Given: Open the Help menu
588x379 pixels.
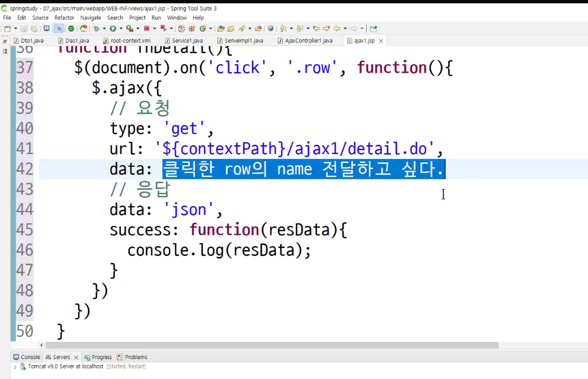Looking at the screenshot, I should point(198,18).
